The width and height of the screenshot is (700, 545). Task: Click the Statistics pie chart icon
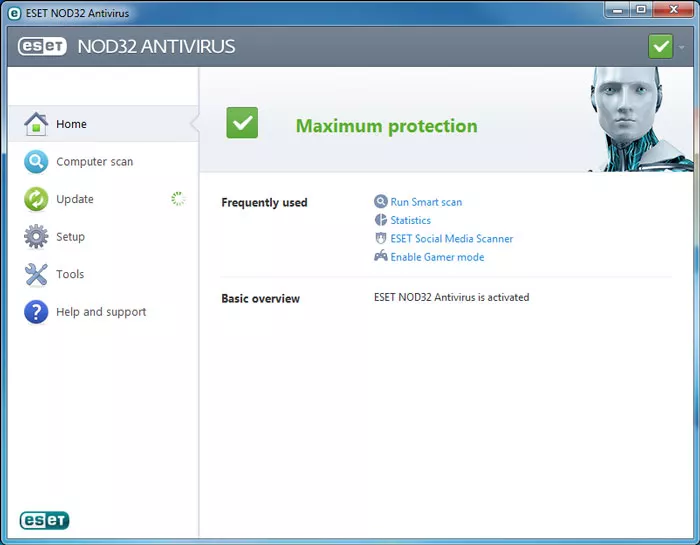pos(380,220)
